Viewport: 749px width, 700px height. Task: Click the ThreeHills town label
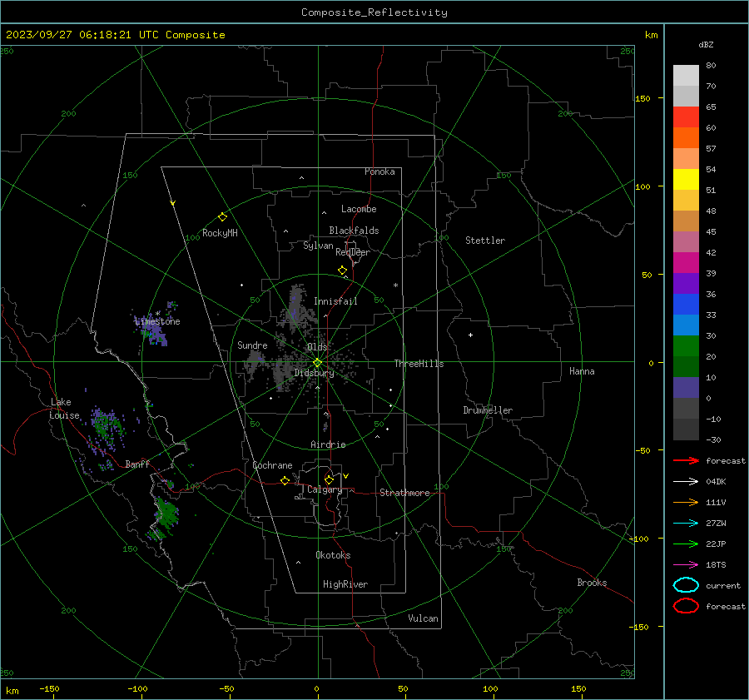click(x=419, y=364)
